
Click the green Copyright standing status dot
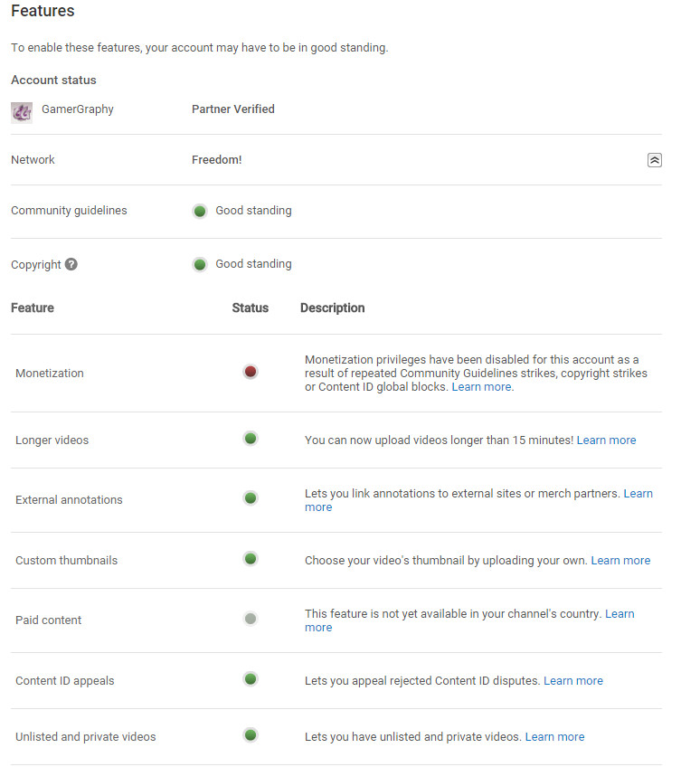click(200, 264)
